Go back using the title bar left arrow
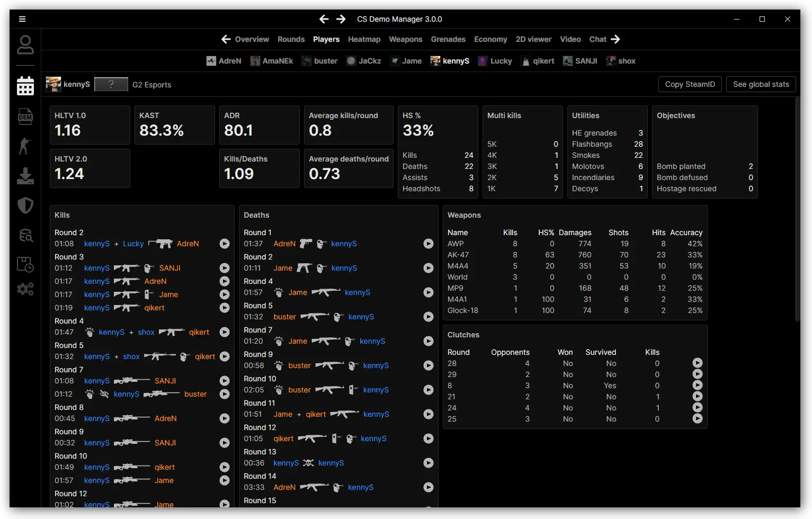 click(324, 19)
